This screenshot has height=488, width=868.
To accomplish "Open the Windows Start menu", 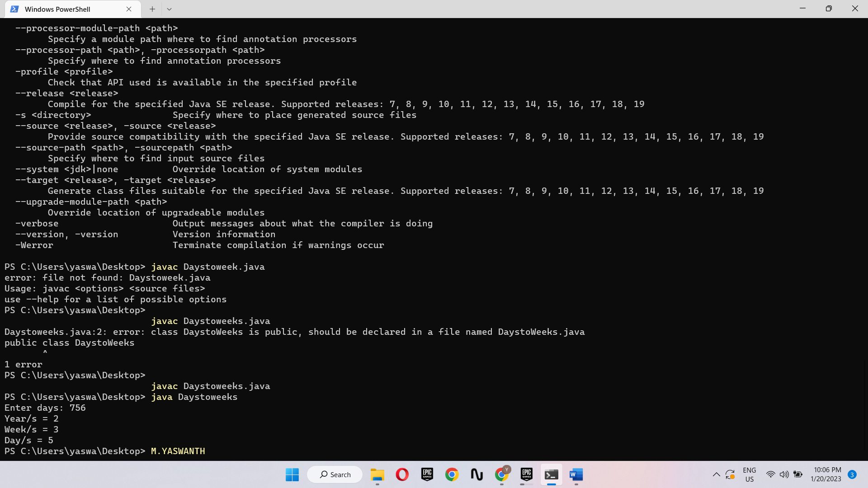I will (x=292, y=474).
